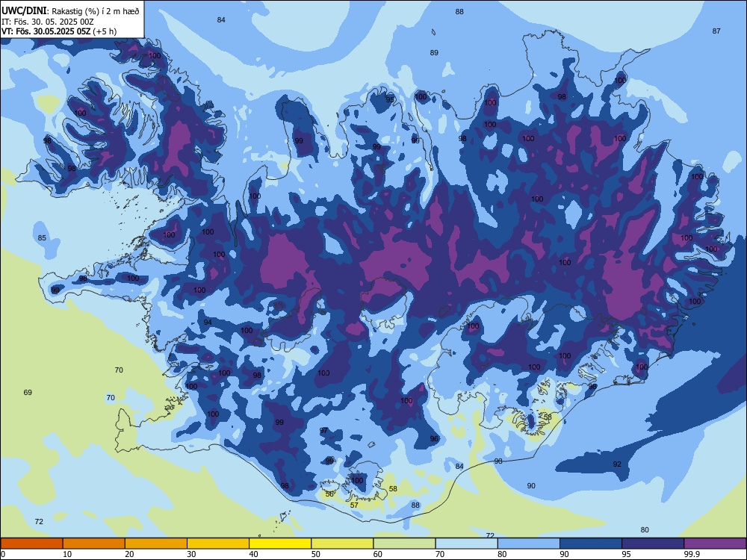
Task: Click the humidity value '87' on the map
Action: coord(716,31)
